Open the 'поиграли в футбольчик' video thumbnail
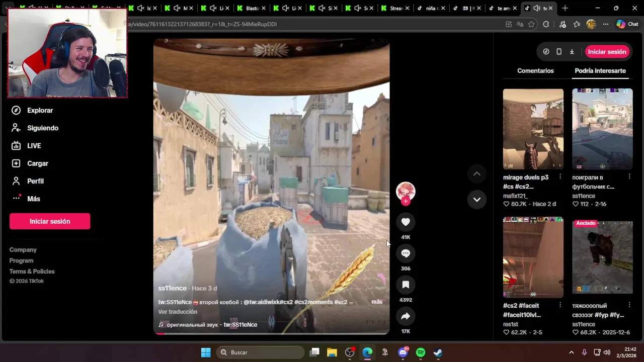Image resolution: width=644 pixels, height=362 pixels. (x=602, y=129)
